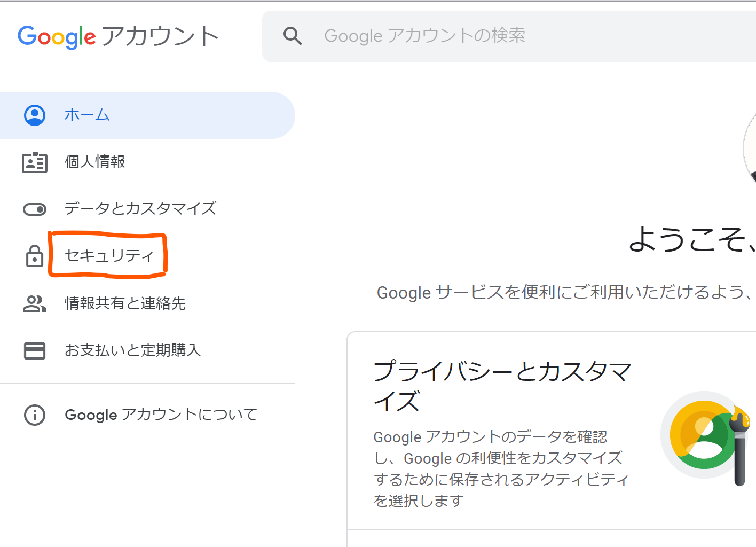Open セキュリティ in the sidebar
756x547 pixels.
[147, 256]
